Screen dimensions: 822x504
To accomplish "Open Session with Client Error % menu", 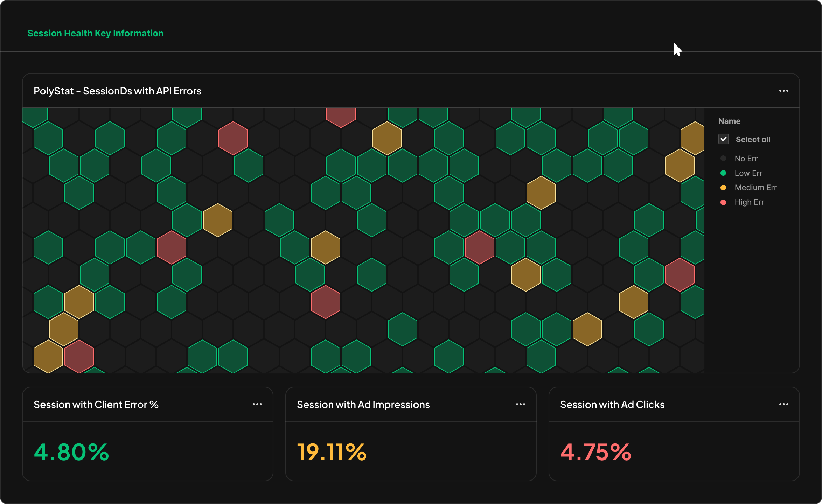I will point(257,405).
